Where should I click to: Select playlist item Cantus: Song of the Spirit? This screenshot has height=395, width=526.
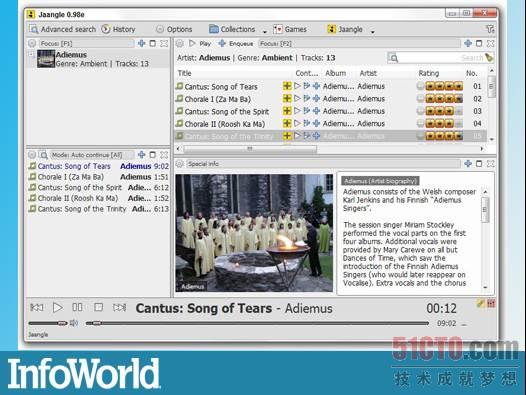point(98,188)
